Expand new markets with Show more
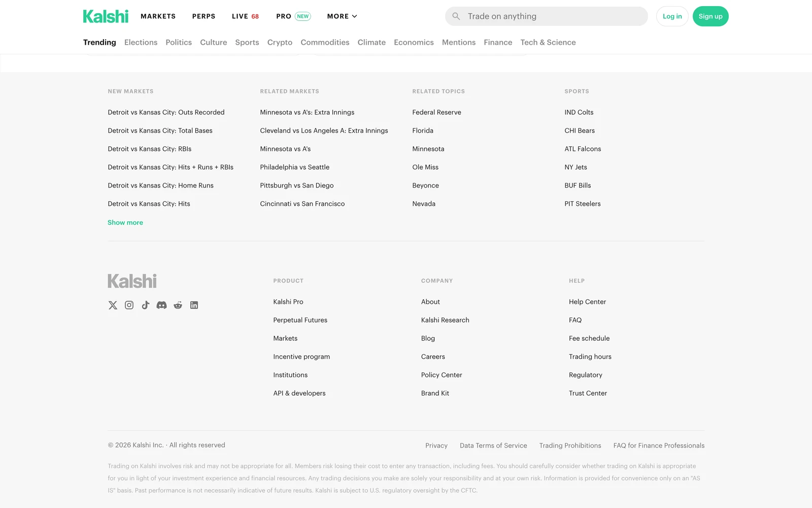This screenshot has width=812, height=508. coord(125,223)
